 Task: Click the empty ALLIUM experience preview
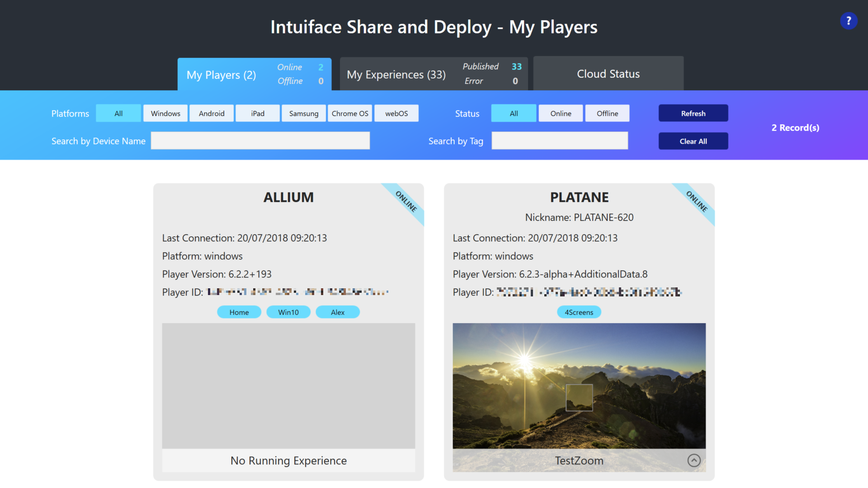(x=288, y=386)
